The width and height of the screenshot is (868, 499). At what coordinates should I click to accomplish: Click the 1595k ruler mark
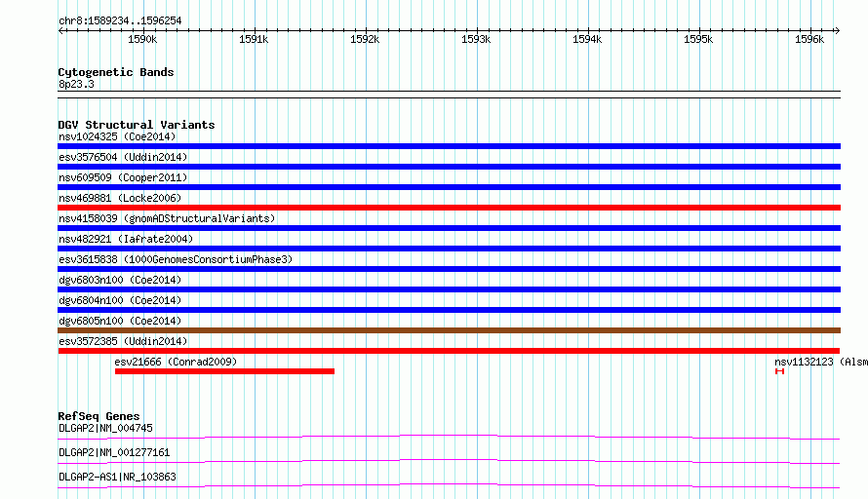pos(698,39)
